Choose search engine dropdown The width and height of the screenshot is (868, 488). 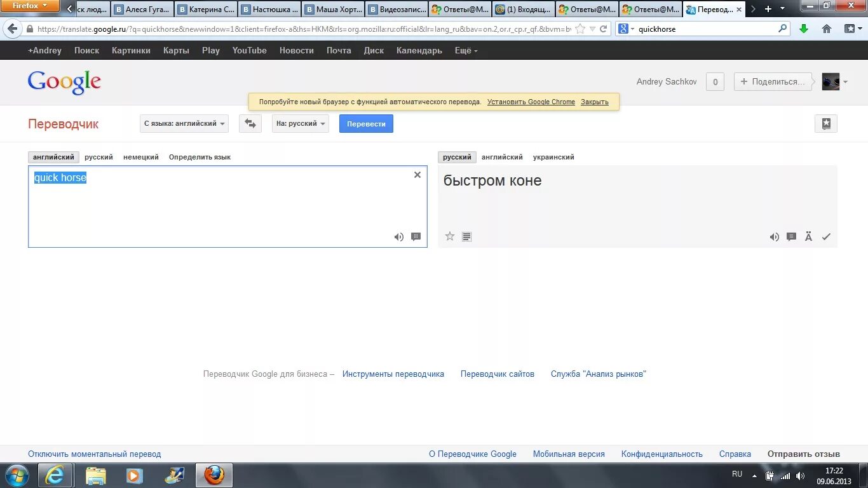(627, 29)
